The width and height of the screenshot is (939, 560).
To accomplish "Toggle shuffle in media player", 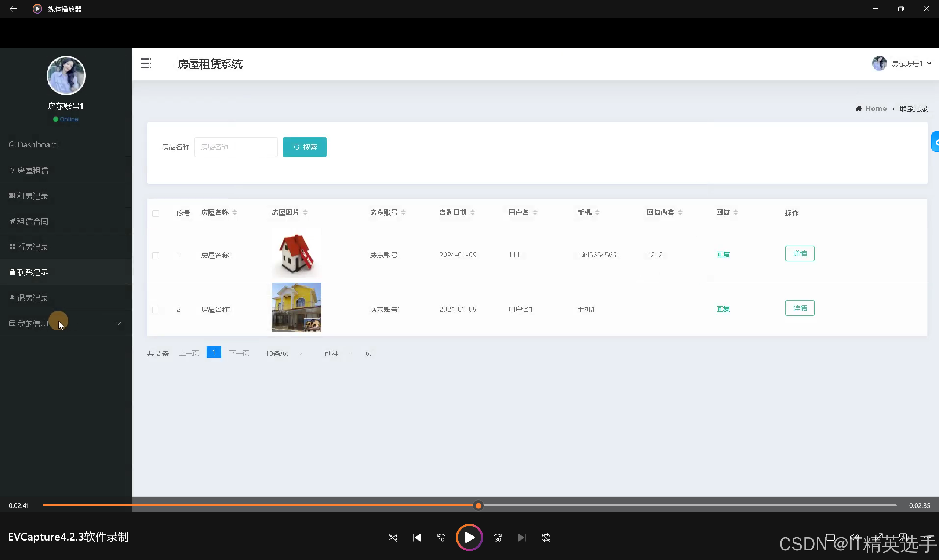I will (x=393, y=538).
